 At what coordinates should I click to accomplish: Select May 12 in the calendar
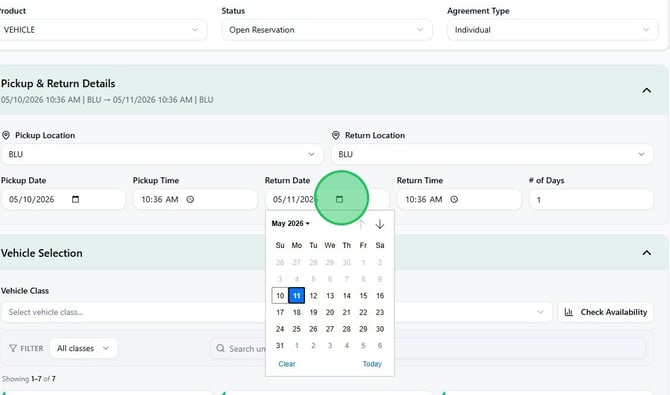pos(313,296)
